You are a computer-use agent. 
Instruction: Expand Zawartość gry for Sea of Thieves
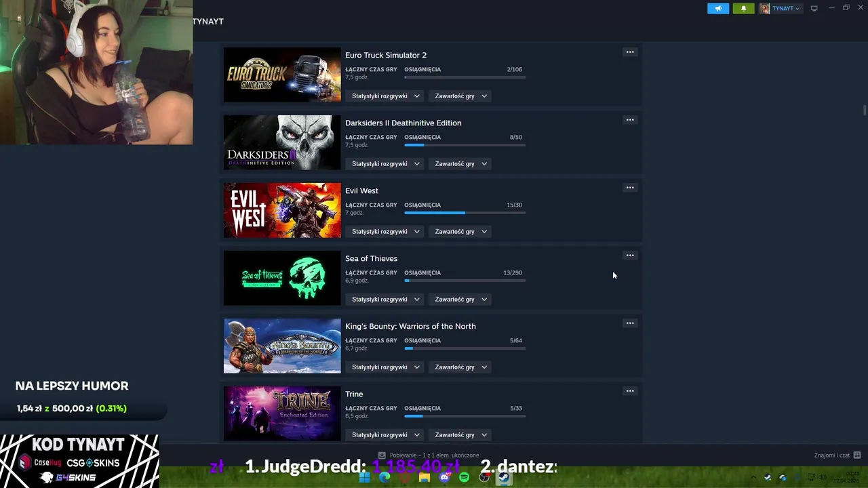pyautogui.click(x=460, y=300)
